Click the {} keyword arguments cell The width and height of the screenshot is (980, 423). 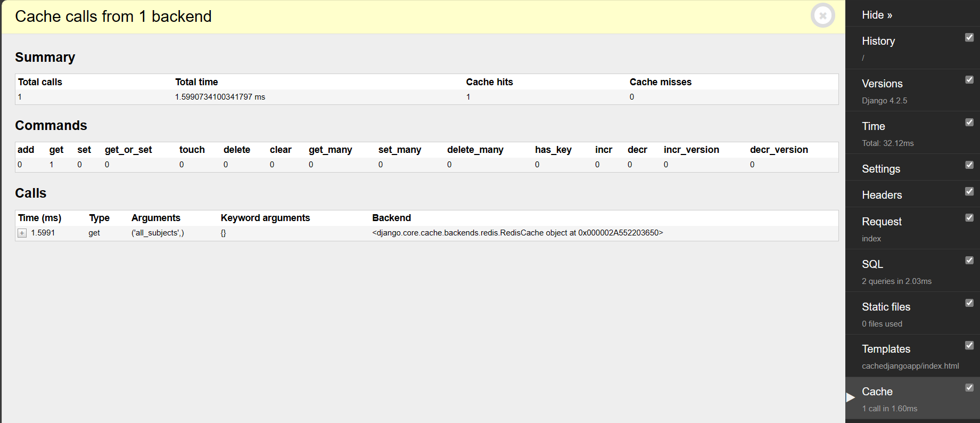pyautogui.click(x=224, y=233)
